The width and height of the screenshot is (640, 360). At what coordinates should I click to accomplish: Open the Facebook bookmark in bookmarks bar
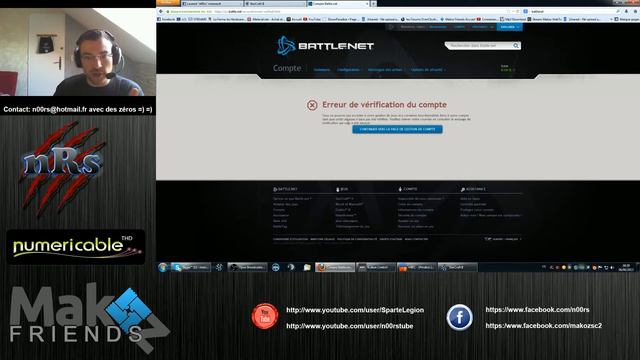click(x=166, y=19)
